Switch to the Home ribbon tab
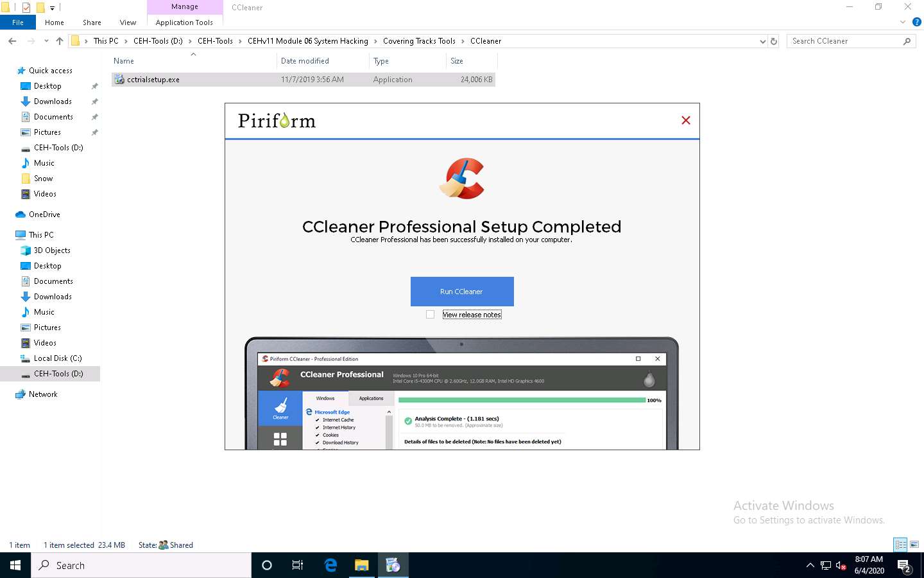Image resolution: width=924 pixels, height=578 pixels. (x=55, y=22)
